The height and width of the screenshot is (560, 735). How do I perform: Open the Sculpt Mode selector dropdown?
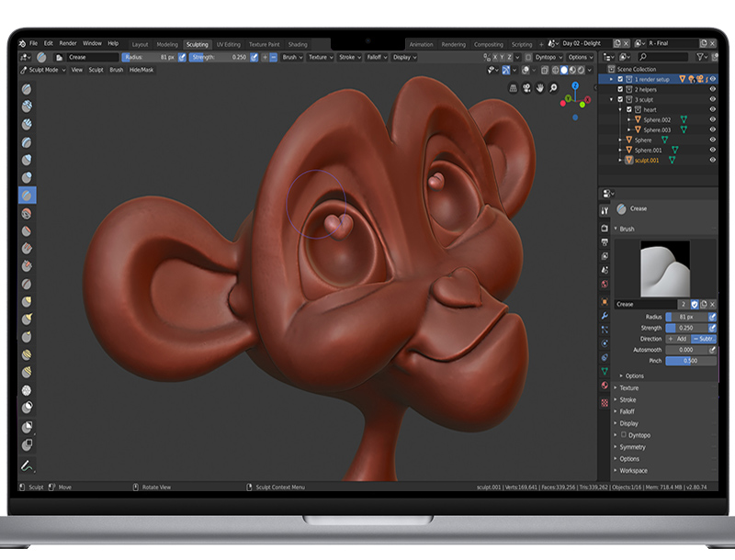pyautogui.click(x=42, y=70)
